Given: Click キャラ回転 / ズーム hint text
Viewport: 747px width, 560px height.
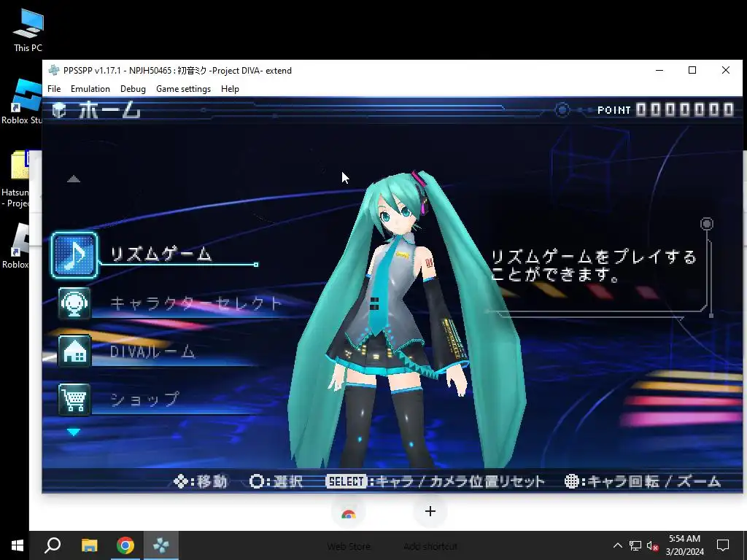Looking at the screenshot, I should [654, 481].
